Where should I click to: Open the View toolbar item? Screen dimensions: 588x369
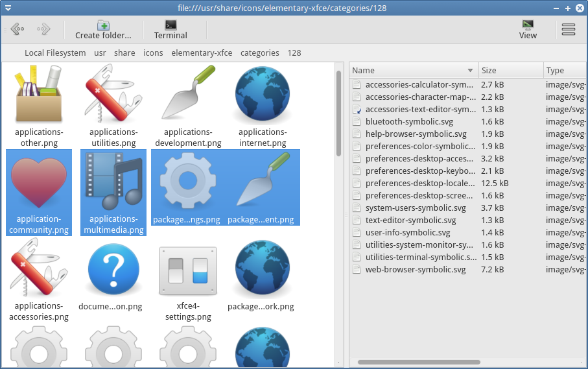[x=528, y=30]
